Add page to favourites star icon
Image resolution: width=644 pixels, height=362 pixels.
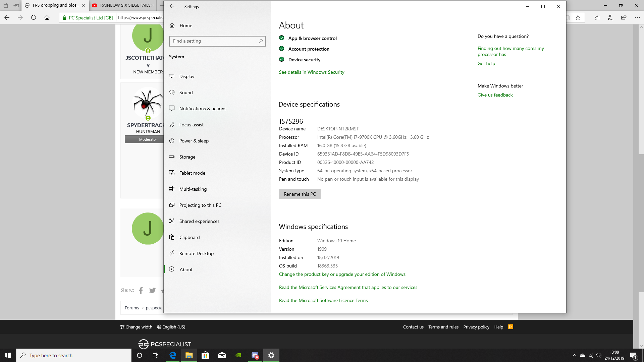pos(578,18)
